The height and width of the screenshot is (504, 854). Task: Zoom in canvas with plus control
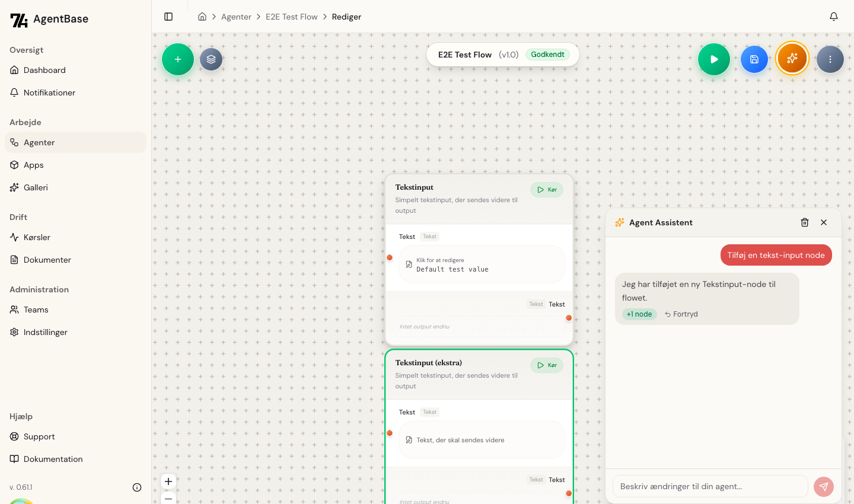pyautogui.click(x=168, y=481)
